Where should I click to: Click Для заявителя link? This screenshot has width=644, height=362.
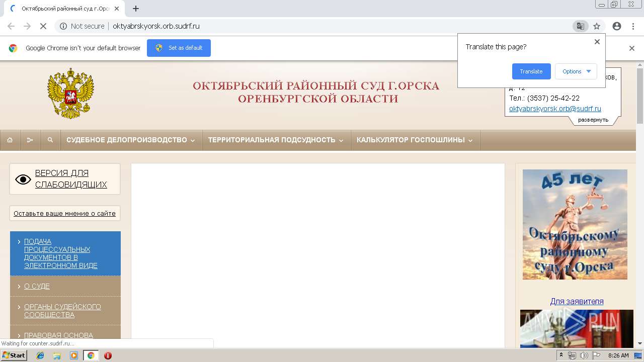point(577,302)
